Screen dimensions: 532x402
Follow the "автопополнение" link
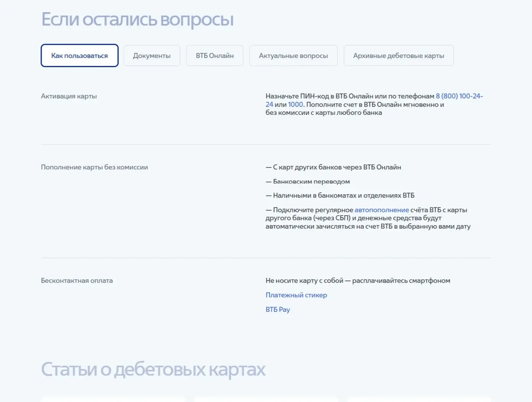tap(382, 210)
